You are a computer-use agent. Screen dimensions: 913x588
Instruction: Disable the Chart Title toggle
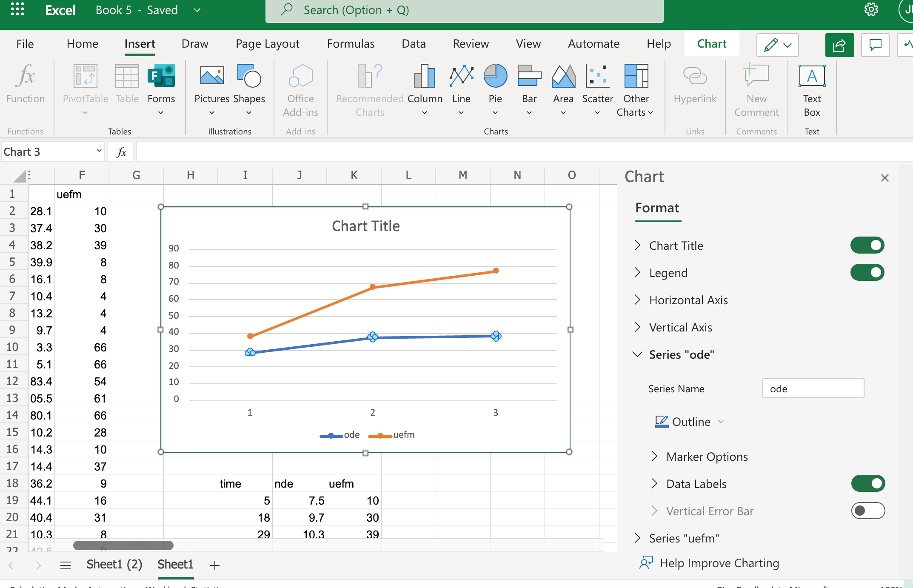[867, 245]
